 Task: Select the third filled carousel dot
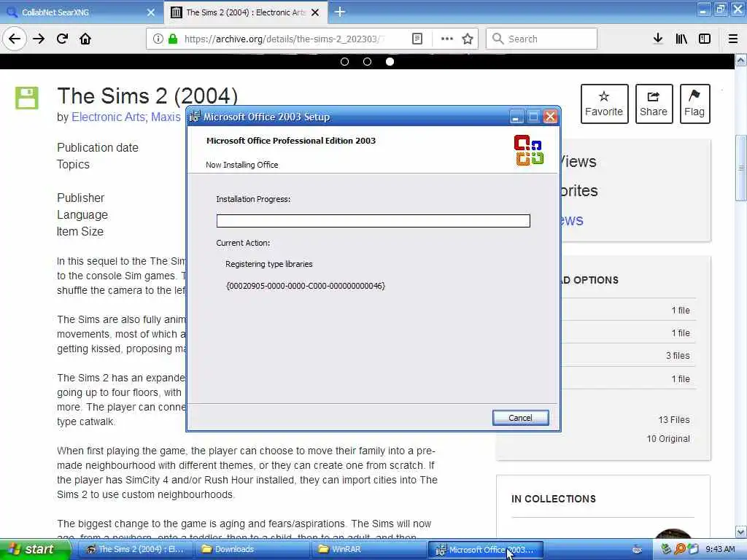(x=390, y=61)
